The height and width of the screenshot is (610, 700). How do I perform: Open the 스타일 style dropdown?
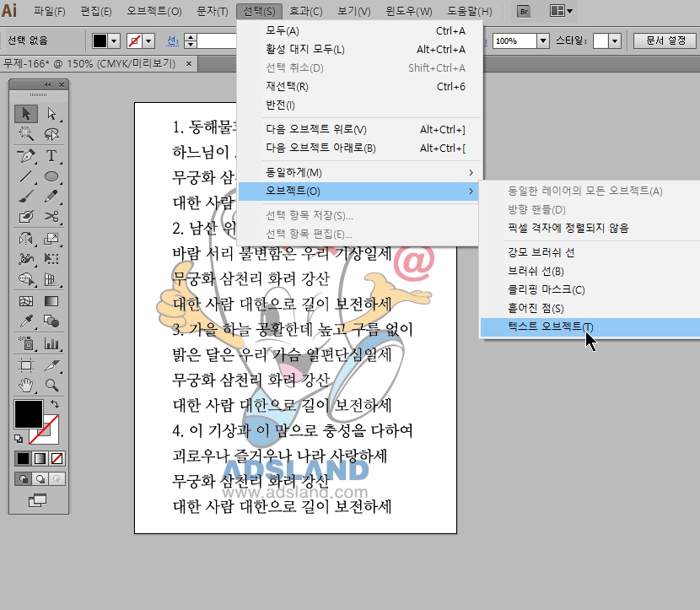coord(615,41)
